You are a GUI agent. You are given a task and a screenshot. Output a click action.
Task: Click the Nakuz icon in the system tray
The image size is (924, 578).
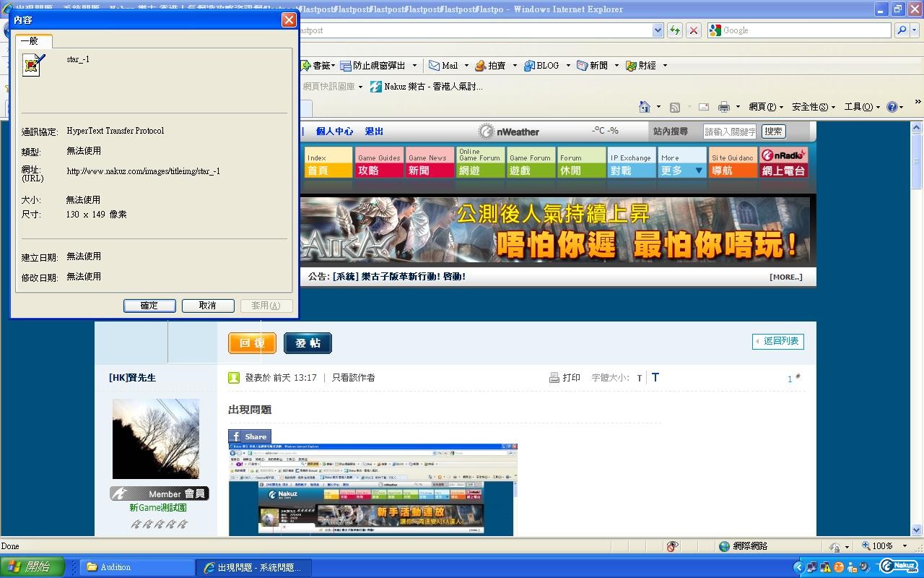(898, 566)
